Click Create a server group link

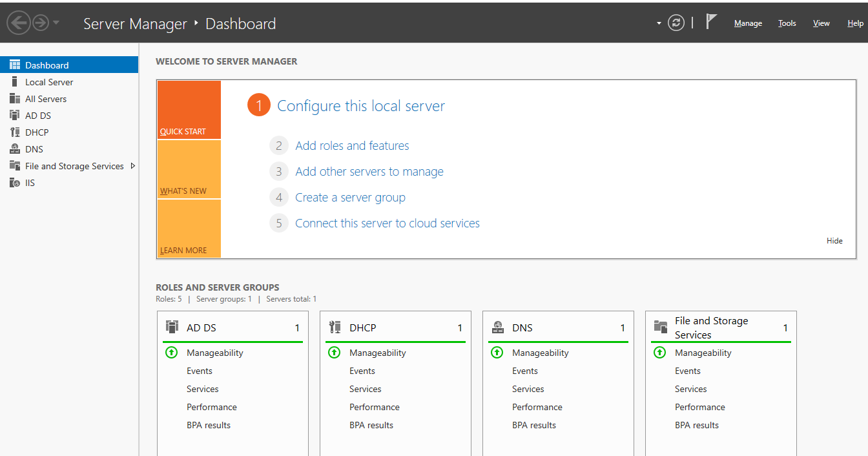(x=350, y=197)
